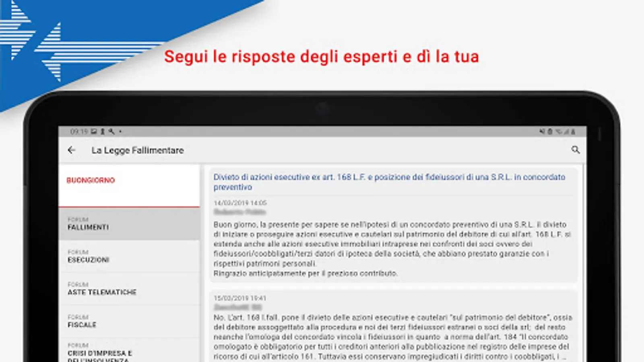This screenshot has width=644, height=362.
Task: Open the Esecuzioni forum
Action: click(129, 257)
